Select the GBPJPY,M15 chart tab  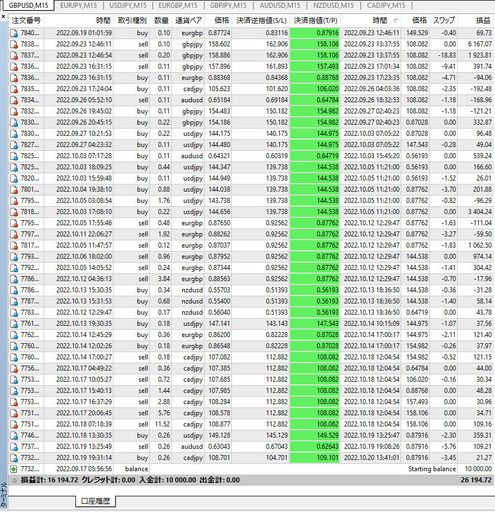pyautogui.click(x=228, y=5)
